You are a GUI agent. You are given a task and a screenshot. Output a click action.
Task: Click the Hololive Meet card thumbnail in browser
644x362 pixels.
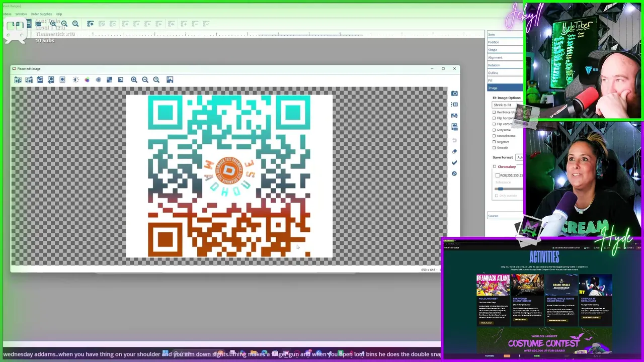click(x=493, y=285)
